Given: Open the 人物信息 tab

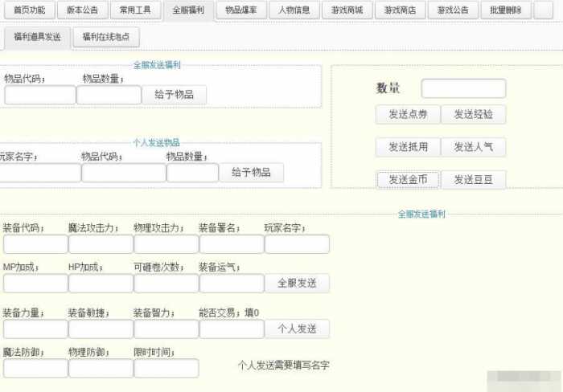Looking at the screenshot, I should tap(294, 10).
